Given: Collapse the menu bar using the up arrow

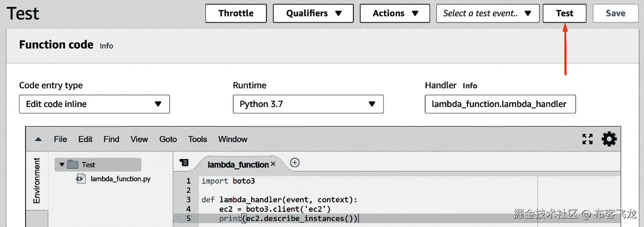Looking at the screenshot, I should click(38, 139).
